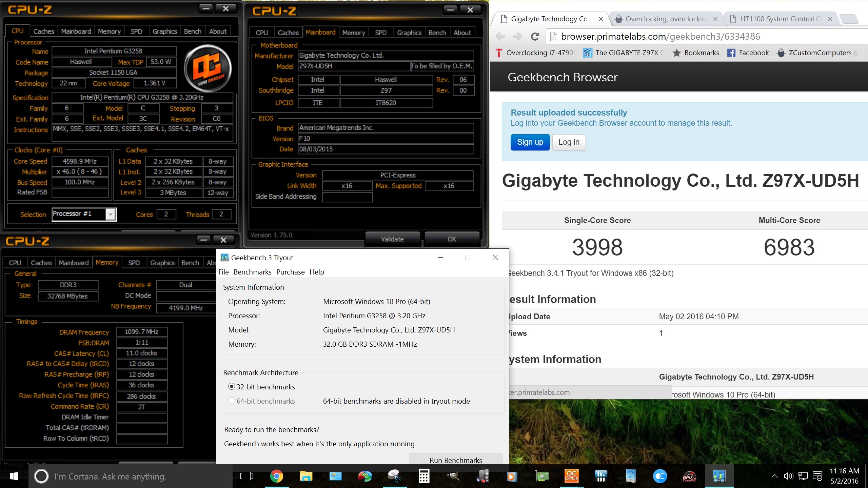Click the blue circular C taskbar icon
868x488 pixels.
click(660, 476)
